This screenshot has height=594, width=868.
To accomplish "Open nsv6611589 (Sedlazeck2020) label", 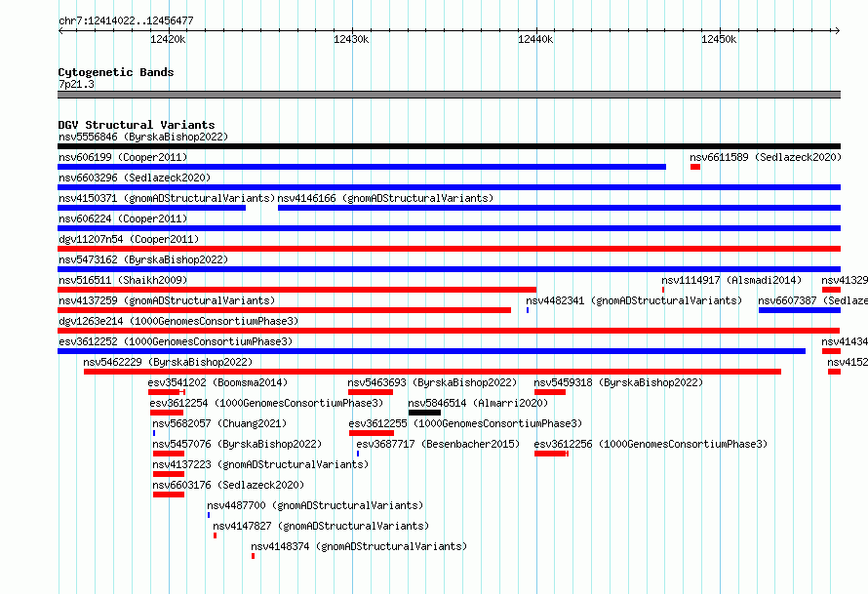I will tap(766, 157).
